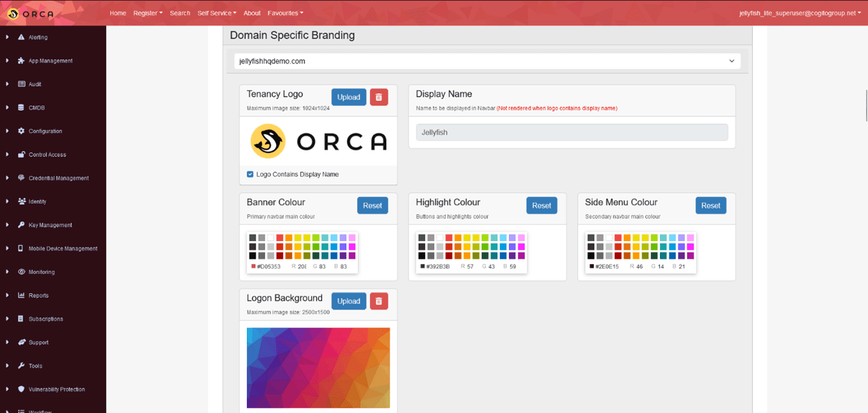
Task: Open the Self Service dropdown menu
Action: (x=216, y=13)
